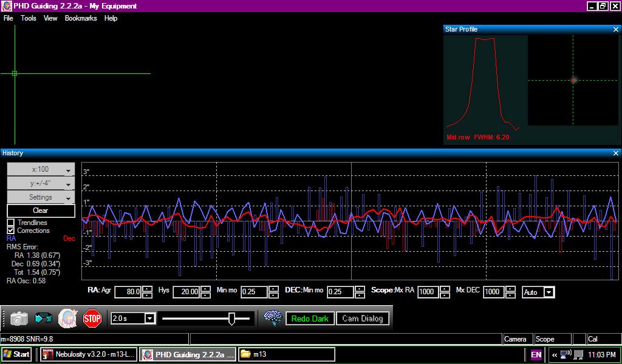Open the brain advanced settings icon

pos(273,318)
